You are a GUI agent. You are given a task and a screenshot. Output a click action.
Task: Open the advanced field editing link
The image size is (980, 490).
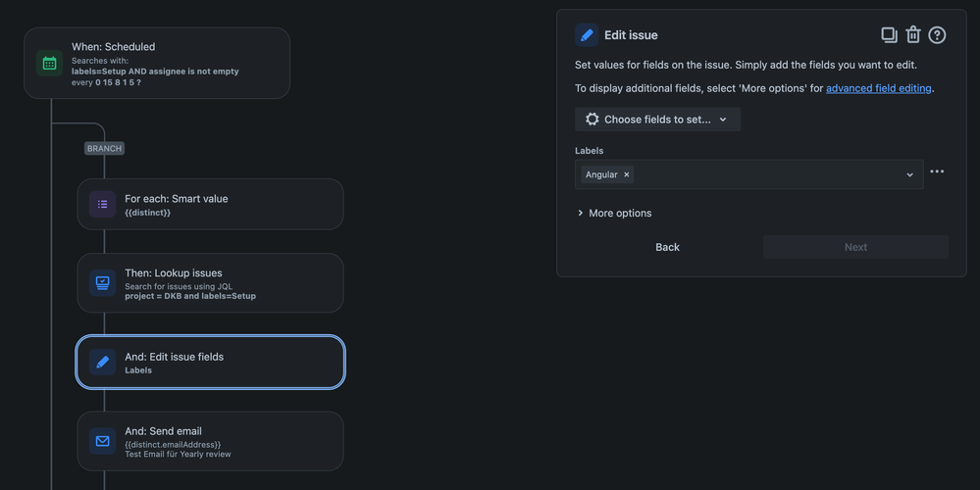pos(878,88)
